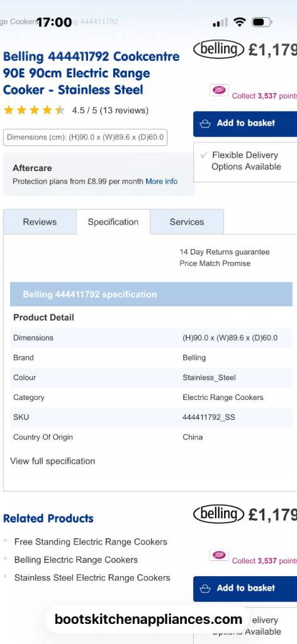Image resolution: width=297 pixels, height=644 pixels.
Task: Tap the Wi-Fi status icon
Action: coord(239,22)
